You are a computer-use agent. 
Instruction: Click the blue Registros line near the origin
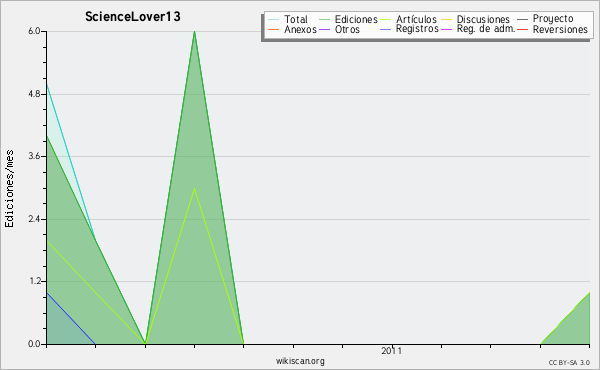pos(71,318)
